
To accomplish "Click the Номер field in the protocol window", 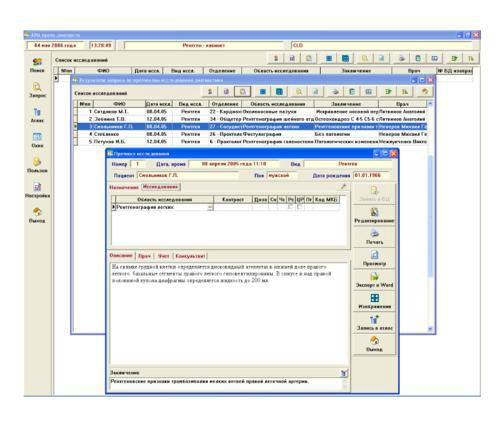I will point(137,164).
